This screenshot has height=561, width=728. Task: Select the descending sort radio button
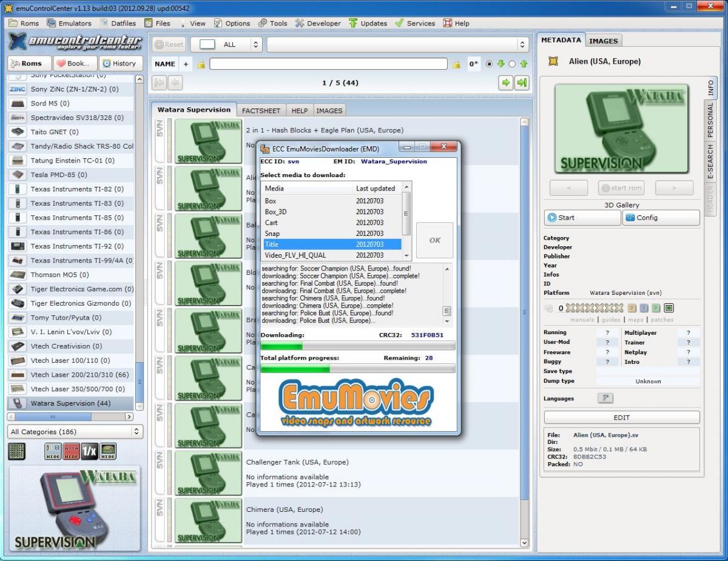point(490,64)
